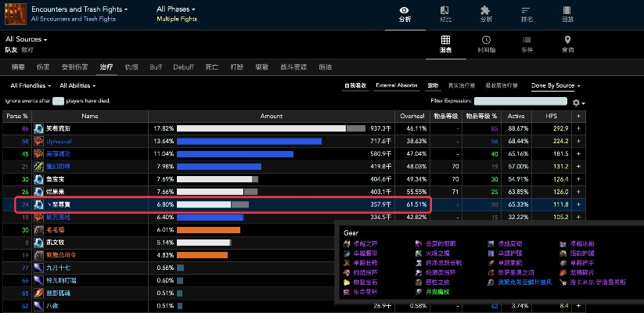
Task: Open the 查询 location pin view
Action: tap(567, 43)
